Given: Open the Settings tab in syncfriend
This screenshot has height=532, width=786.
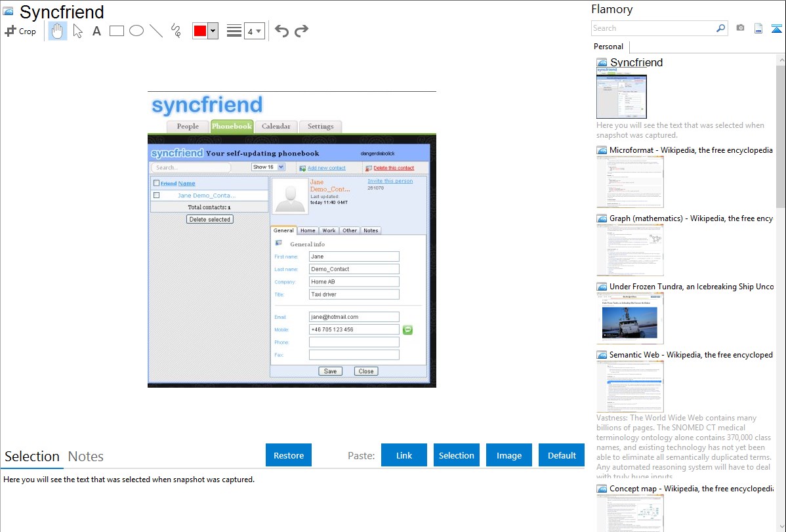Looking at the screenshot, I should point(320,127).
